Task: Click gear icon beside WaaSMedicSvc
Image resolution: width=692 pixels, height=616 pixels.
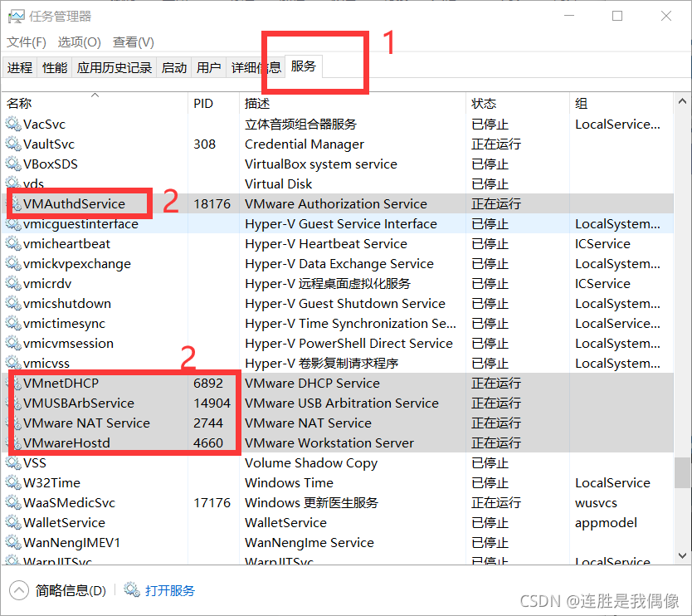Action: tap(13, 502)
